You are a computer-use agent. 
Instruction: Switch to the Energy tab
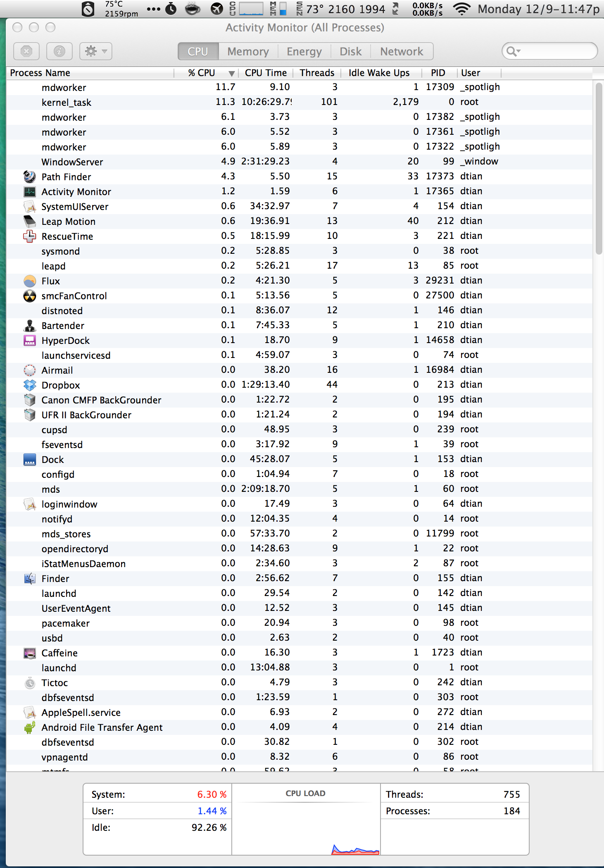tap(304, 52)
